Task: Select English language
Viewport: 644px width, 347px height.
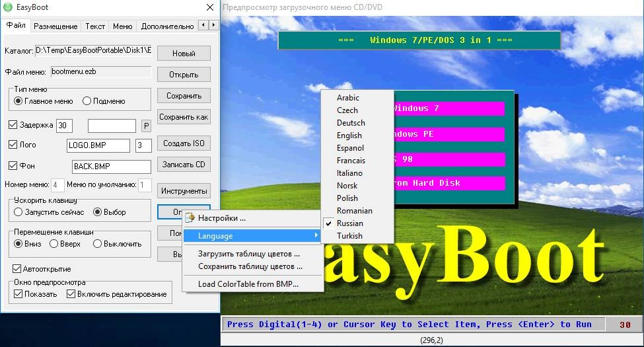Action: coord(357,135)
